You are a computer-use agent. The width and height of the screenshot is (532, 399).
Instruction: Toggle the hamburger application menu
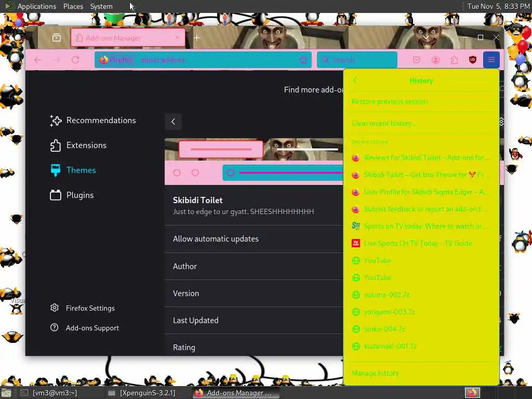click(491, 60)
